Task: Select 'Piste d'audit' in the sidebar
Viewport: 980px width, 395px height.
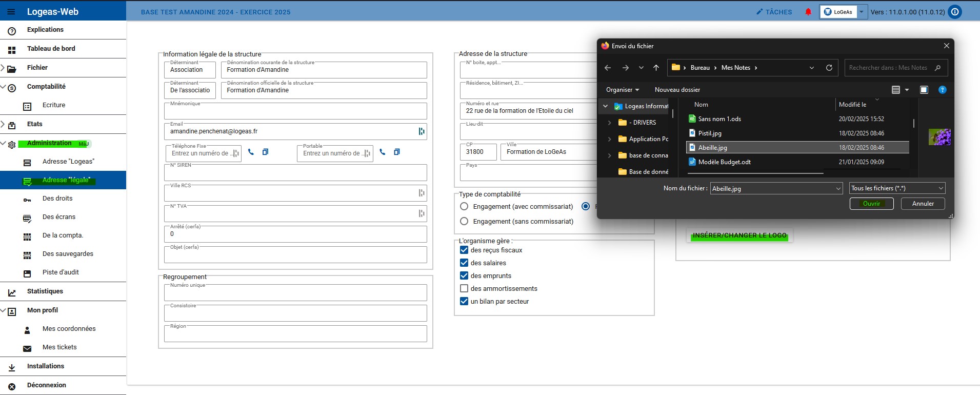Action: [x=61, y=272]
